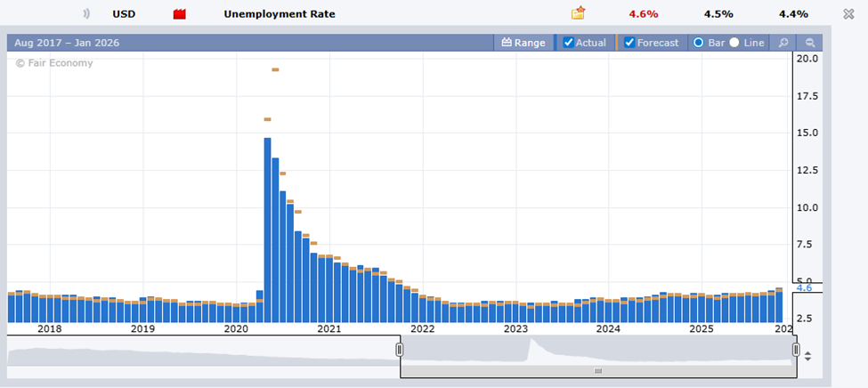868x388 pixels.
Task: Click the USD currency label
Action: pos(124,14)
